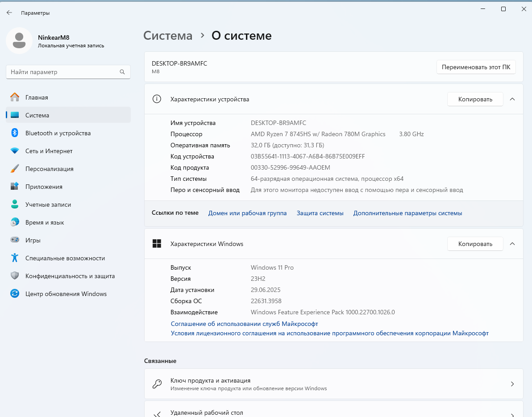Open Время и язык settings
The height and width of the screenshot is (417, 532).
[x=45, y=222]
